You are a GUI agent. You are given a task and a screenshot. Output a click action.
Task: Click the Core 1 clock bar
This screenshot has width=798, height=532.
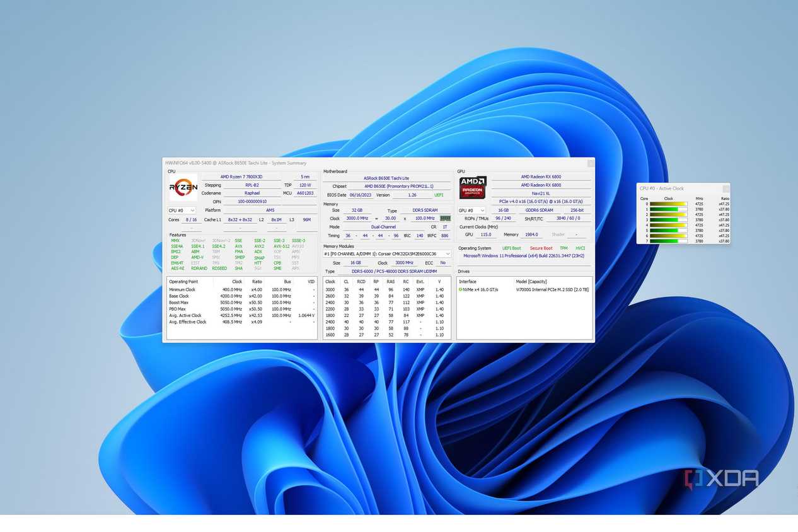coord(668,209)
